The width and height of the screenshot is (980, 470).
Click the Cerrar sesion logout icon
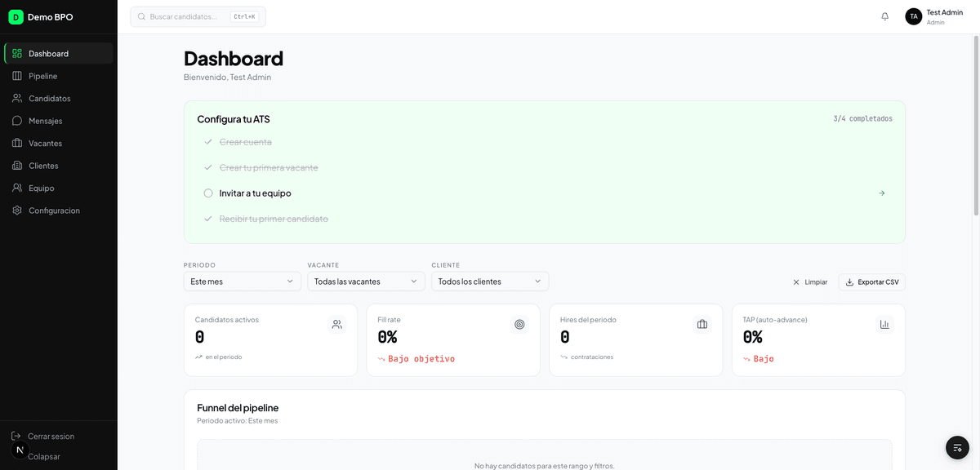click(16, 437)
